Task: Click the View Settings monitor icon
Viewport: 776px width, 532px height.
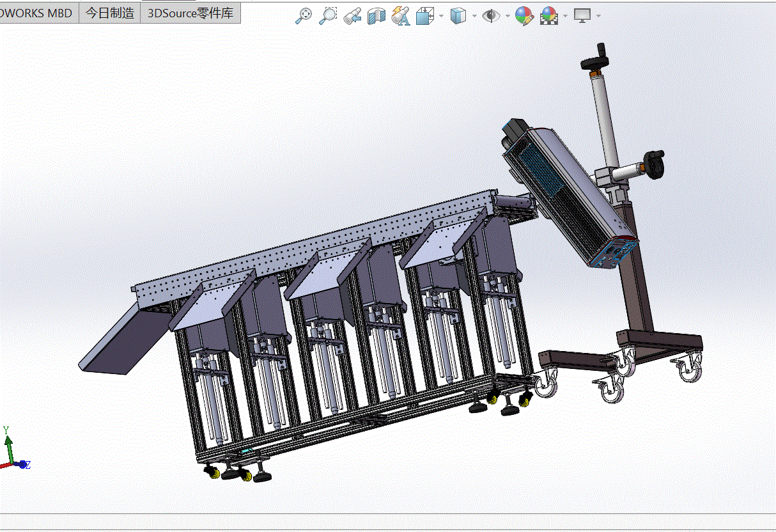Action: [582, 15]
